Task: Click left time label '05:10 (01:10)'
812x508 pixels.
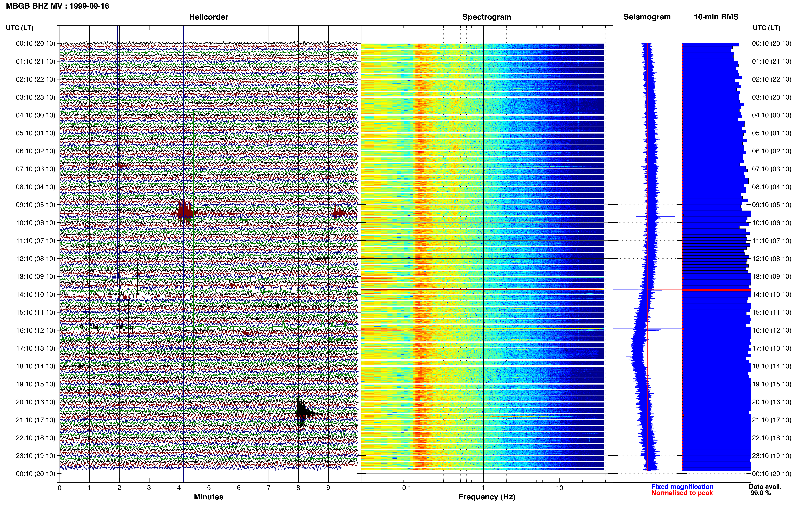Action: pos(36,133)
